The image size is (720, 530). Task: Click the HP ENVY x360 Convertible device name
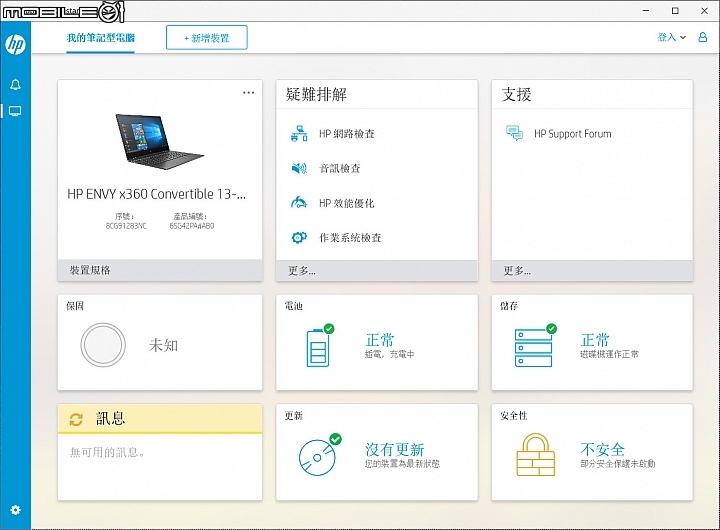click(x=157, y=194)
